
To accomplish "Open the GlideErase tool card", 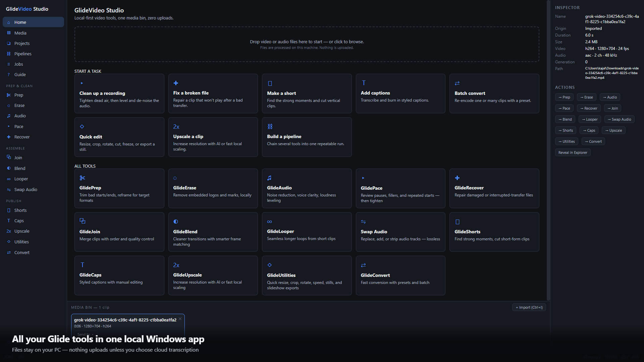I will point(213,188).
